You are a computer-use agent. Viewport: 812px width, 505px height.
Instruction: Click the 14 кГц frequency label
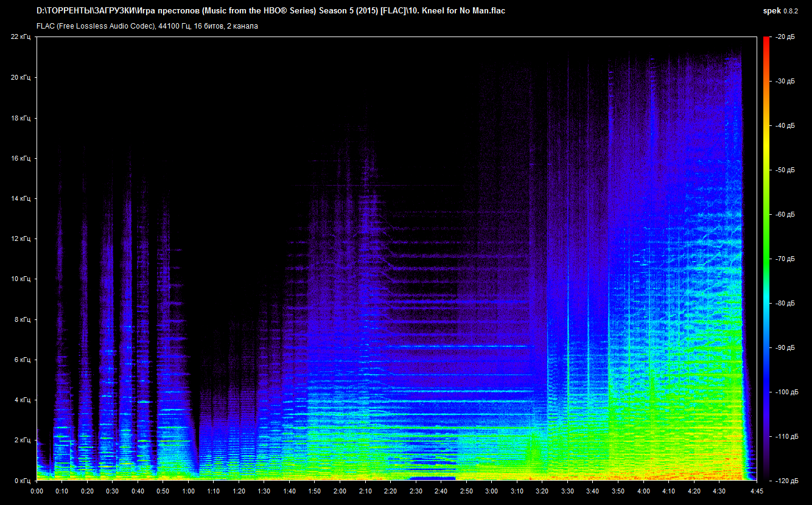[x=21, y=198]
